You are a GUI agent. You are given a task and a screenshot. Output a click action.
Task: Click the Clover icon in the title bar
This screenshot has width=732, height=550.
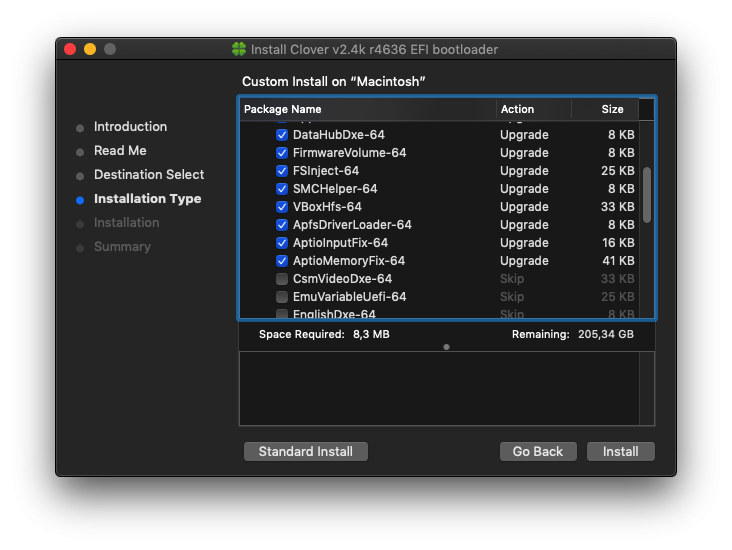click(x=239, y=49)
